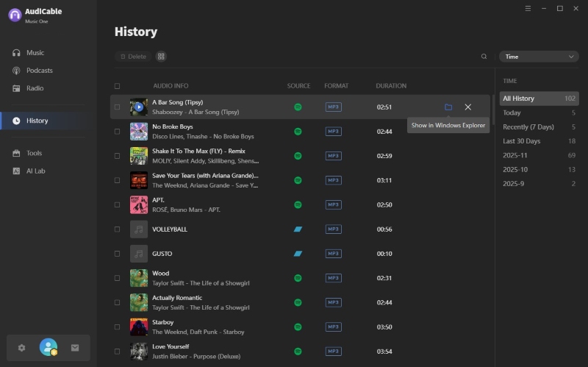Screen dimensions: 588x367
Task: Click the Wood song title
Action: pyautogui.click(x=160, y=274)
